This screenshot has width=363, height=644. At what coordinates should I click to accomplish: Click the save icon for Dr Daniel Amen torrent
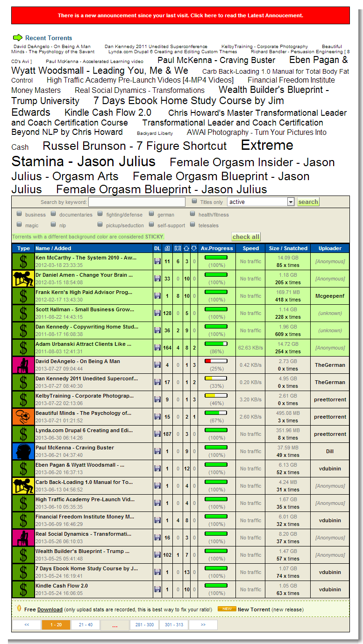pos(157,279)
